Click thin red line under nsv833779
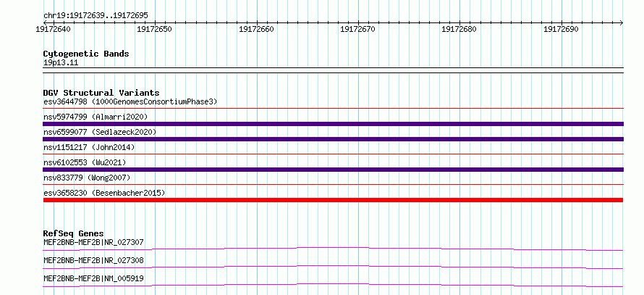 [333, 184]
